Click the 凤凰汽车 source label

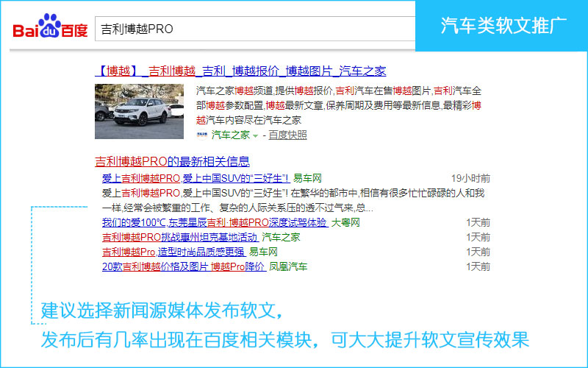pos(288,267)
